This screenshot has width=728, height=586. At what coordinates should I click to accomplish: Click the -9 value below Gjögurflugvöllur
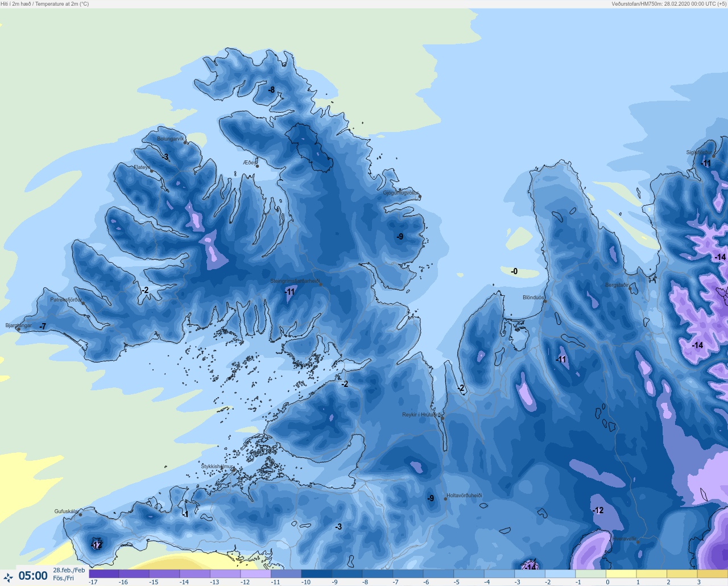click(x=400, y=237)
